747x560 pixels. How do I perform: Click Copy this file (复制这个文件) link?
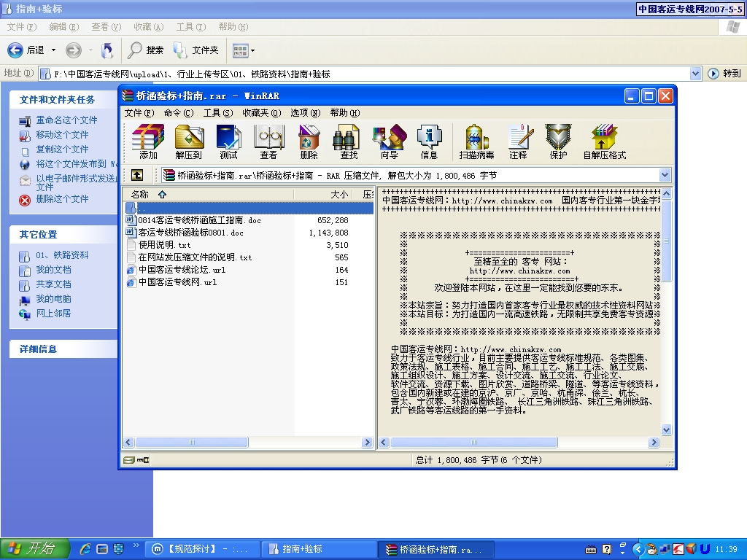pos(62,149)
